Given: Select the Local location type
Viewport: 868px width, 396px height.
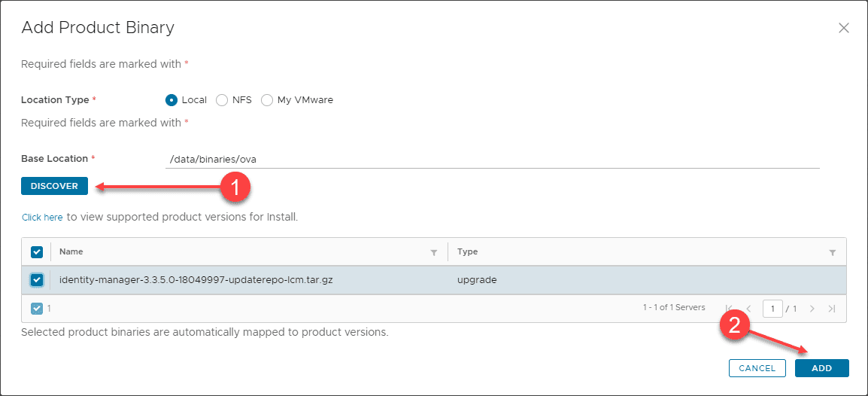Looking at the screenshot, I should (x=171, y=100).
